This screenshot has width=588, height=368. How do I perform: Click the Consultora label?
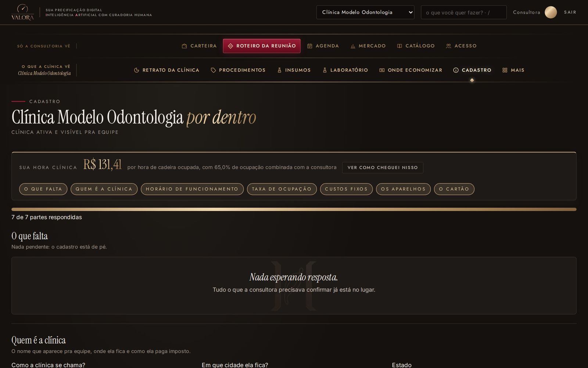tap(527, 12)
